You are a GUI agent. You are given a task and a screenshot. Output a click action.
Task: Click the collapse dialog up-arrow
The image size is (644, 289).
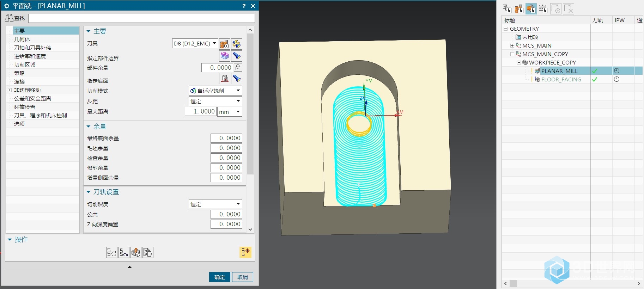[129, 267]
